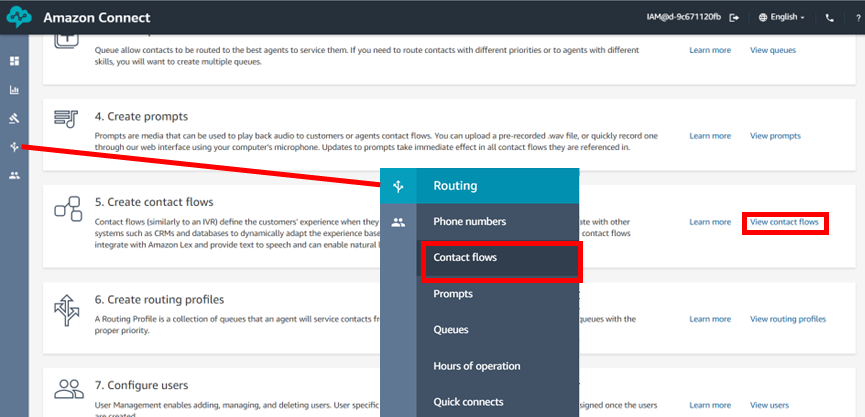This screenshot has width=865, height=417.
Task: Select Phone numbers in Routing menu
Action: pyautogui.click(x=469, y=221)
